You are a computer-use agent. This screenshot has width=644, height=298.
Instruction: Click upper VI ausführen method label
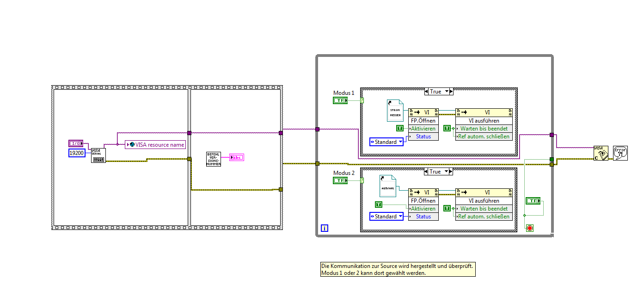click(x=484, y=120)
